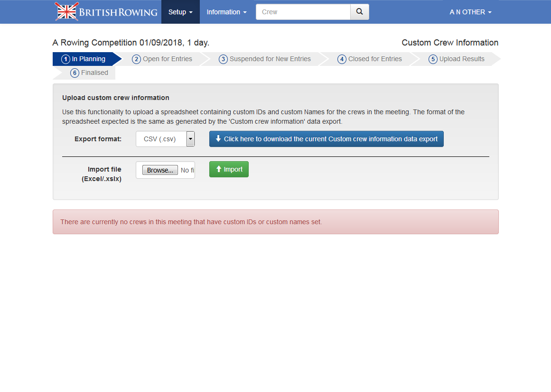
Task: Open the Export format CSV dropdown
Action: point(165,139)
